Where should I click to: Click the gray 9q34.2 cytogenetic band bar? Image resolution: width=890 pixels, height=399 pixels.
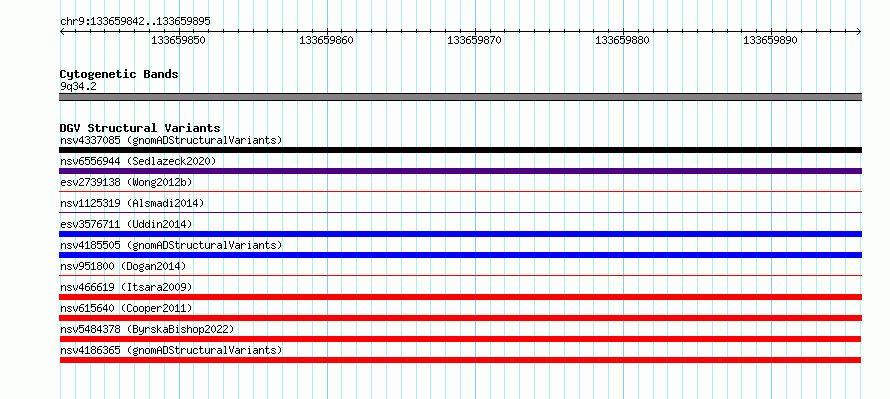pyautogui.click(x=460, y=97)
